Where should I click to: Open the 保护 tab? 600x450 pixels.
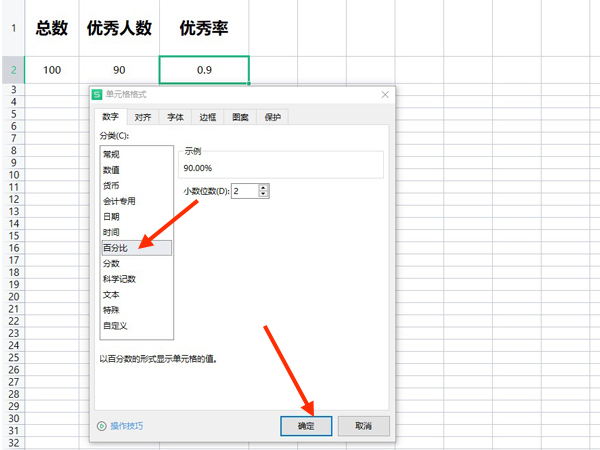pos(272,117)
